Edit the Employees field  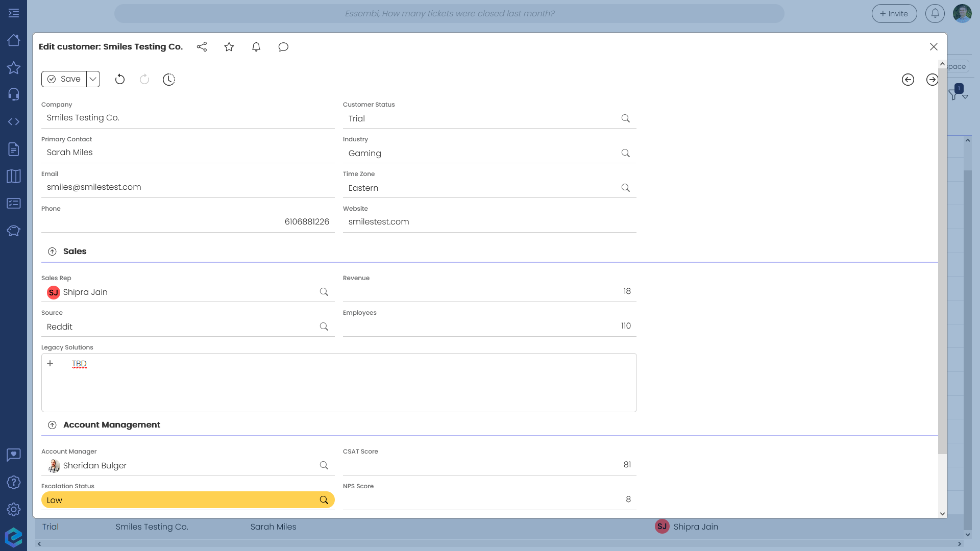click(x=489, y=326)
